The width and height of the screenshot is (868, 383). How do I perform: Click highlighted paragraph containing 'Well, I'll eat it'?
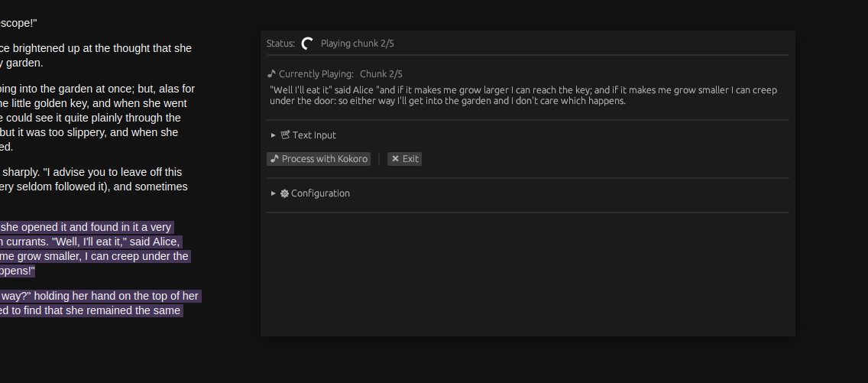[x=92, y=249]
